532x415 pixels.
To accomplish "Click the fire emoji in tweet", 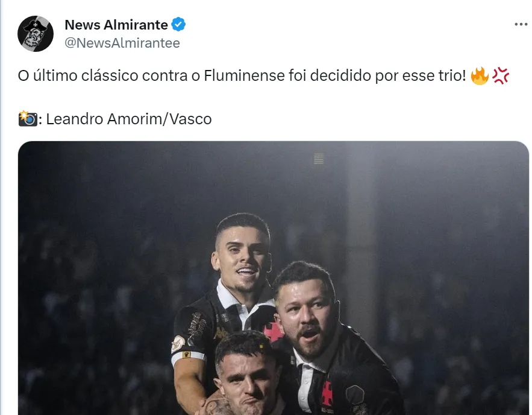I will 480,76.
